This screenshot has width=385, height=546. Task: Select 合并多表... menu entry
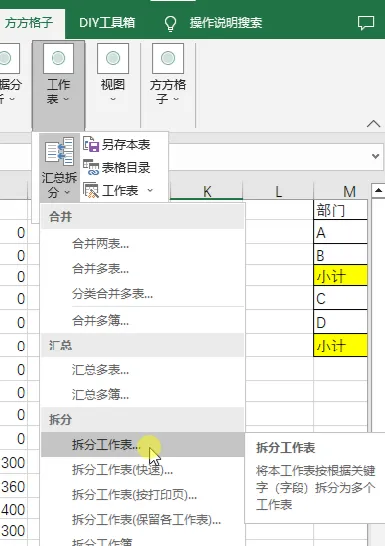pyautogui.click(x=143, y=269)
